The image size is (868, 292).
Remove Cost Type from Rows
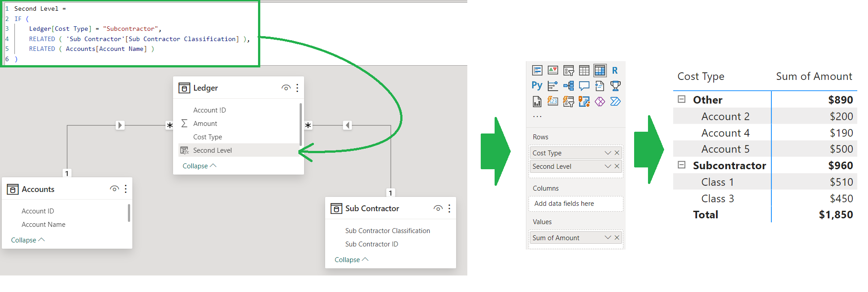(x=617, y=153)
